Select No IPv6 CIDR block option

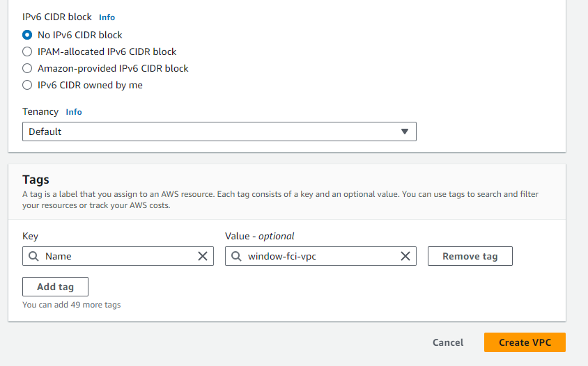pos(27,35)
